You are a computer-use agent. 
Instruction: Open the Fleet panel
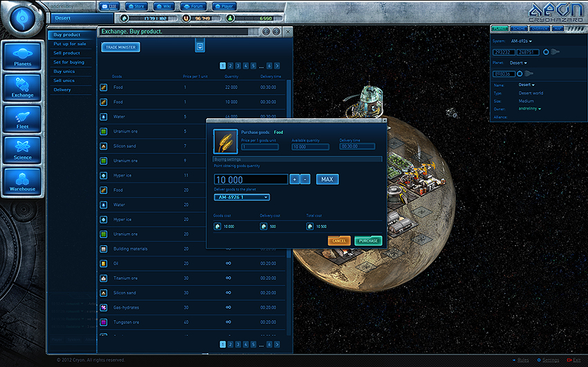[22, 119]
